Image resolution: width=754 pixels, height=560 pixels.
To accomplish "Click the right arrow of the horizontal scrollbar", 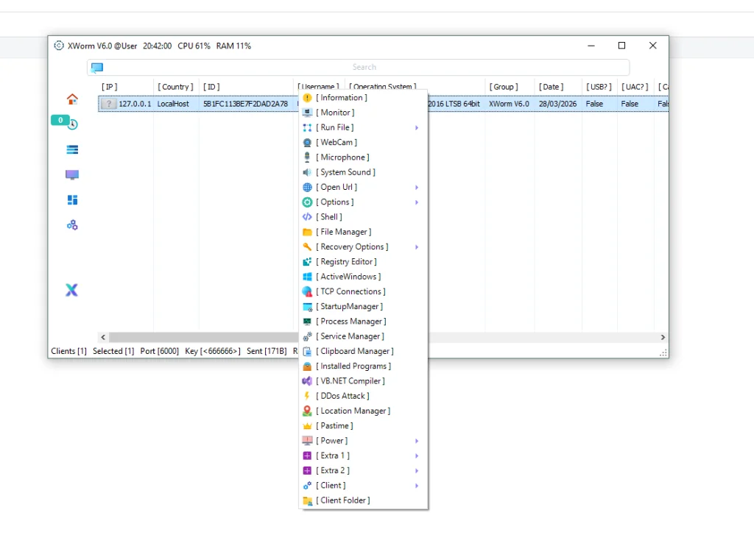I will coord(663,337).
